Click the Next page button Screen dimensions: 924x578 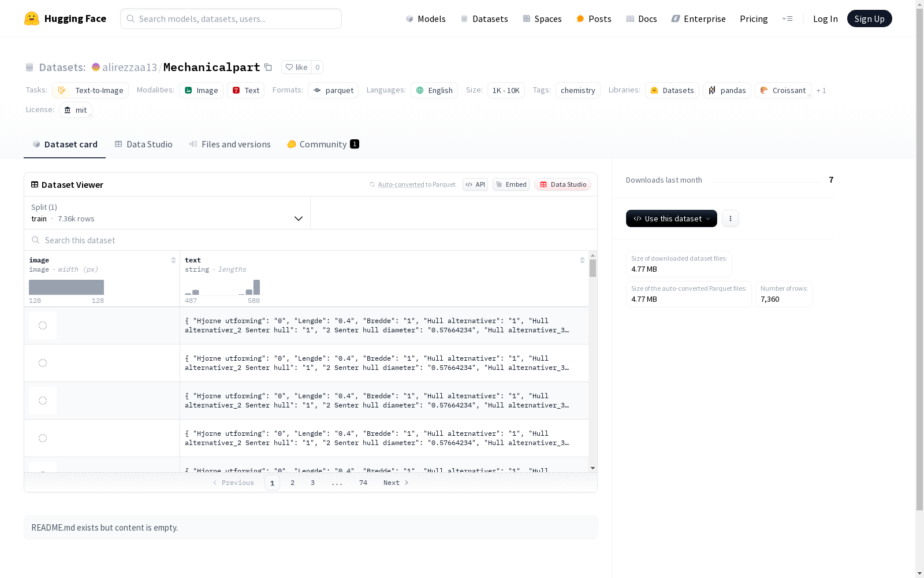(396, 483)
